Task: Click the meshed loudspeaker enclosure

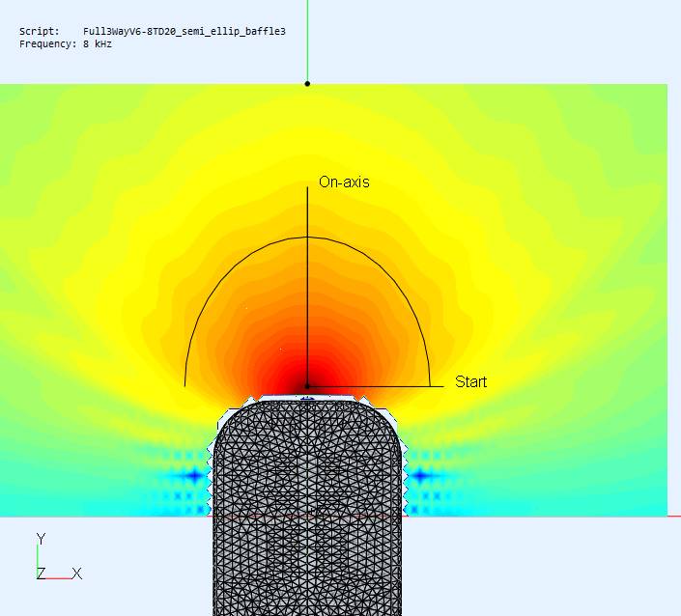Action: tap(307, 506)
